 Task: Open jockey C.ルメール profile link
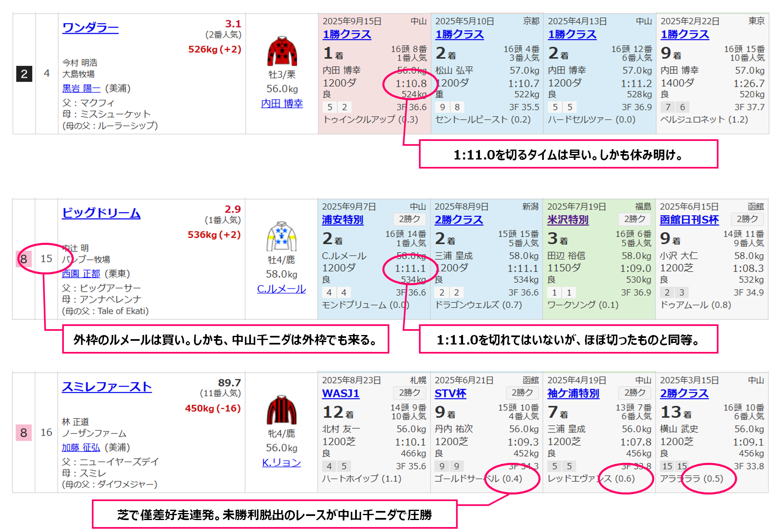point(281,289)
